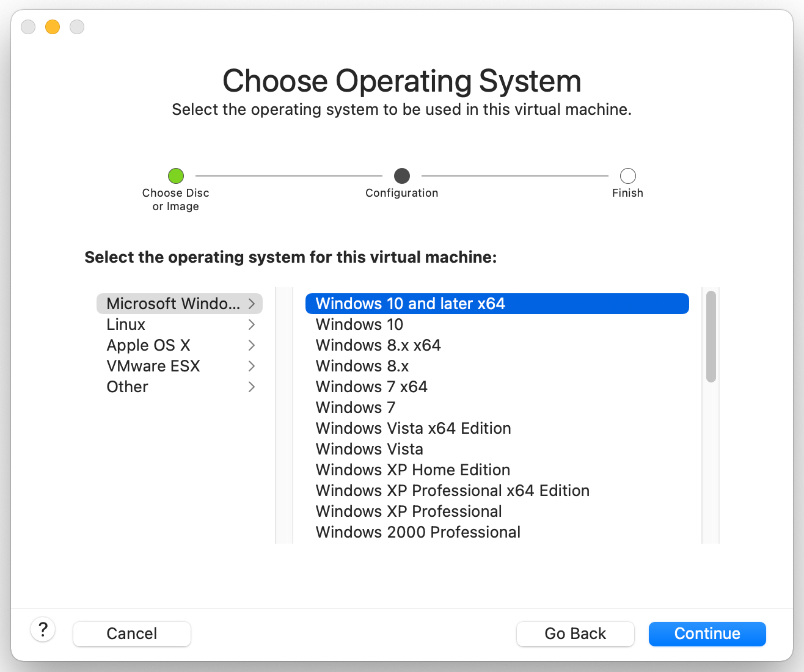Click the Go Back button
The width and height of the screenshot is (804, 672).
[x=575, y=634]
